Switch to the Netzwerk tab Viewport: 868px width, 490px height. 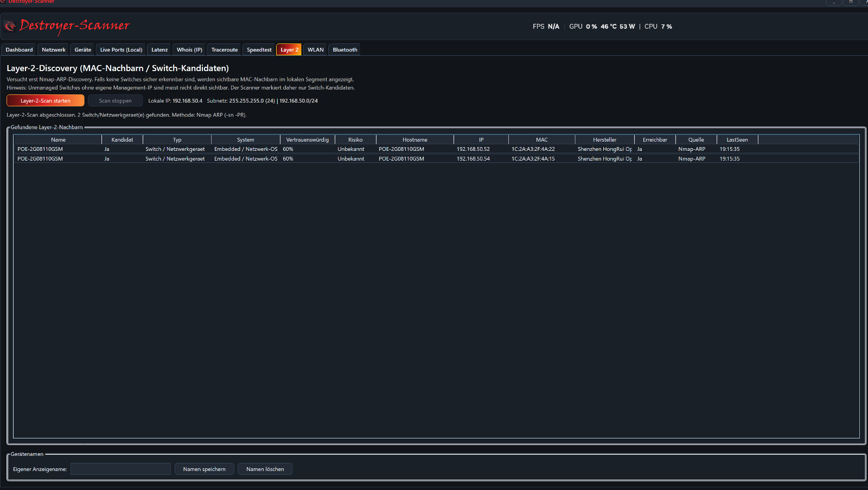click(x=54, y=49)
